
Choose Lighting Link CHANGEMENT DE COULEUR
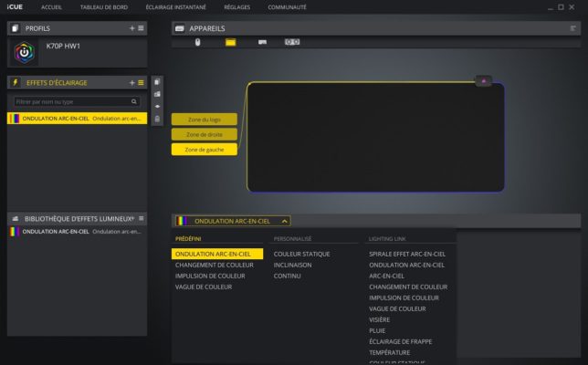point(408,287)
